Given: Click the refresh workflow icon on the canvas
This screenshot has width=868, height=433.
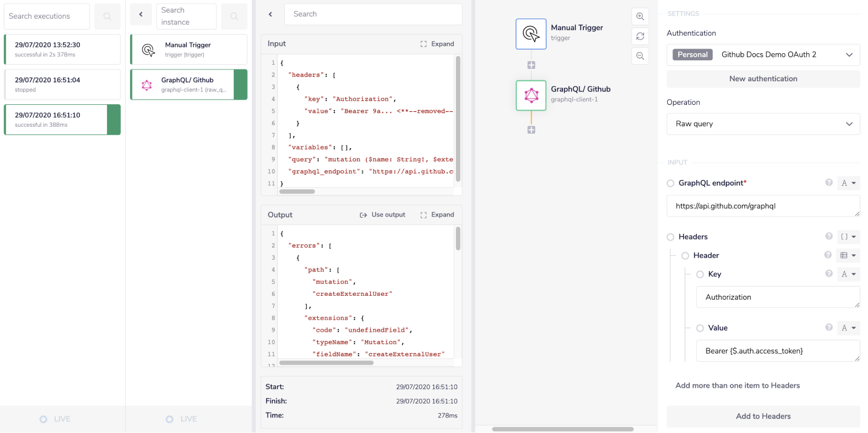Looking at the screenshot, I should (x=640, y=36).
